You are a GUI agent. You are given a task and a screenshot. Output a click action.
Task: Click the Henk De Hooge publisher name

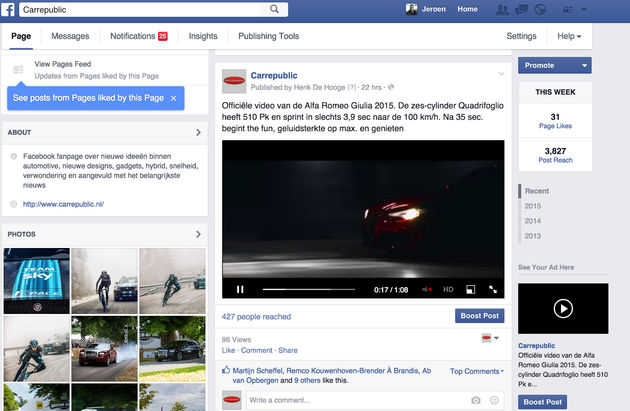pos(319,87)
